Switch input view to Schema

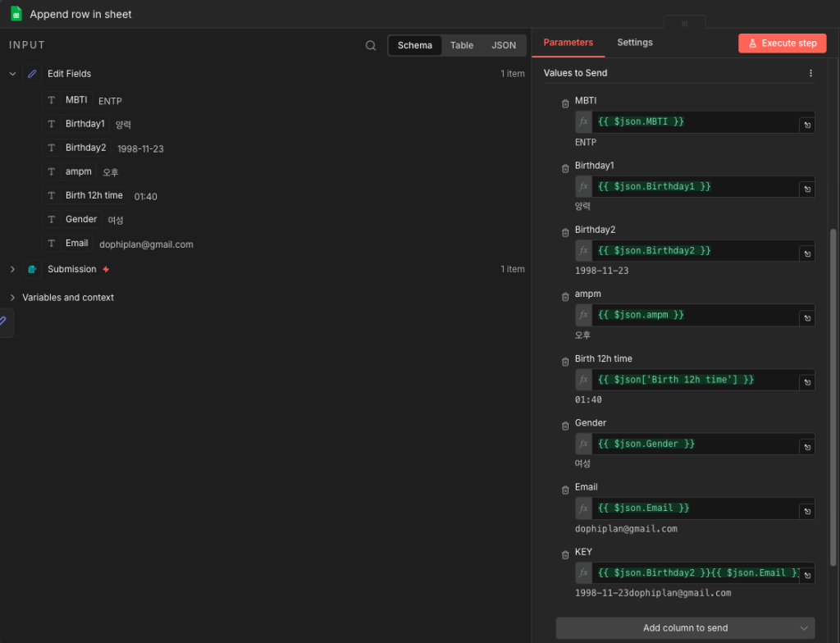click(414, 46)
